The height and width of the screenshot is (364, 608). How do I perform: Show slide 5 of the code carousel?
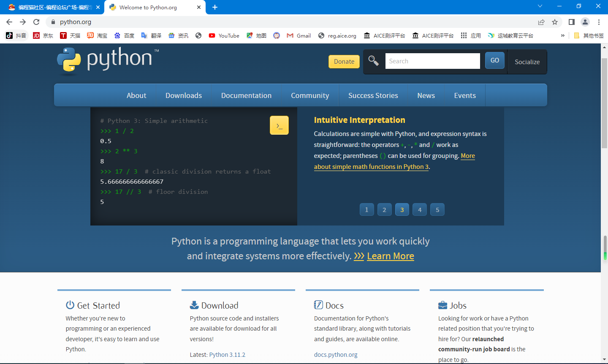point(437,209)
